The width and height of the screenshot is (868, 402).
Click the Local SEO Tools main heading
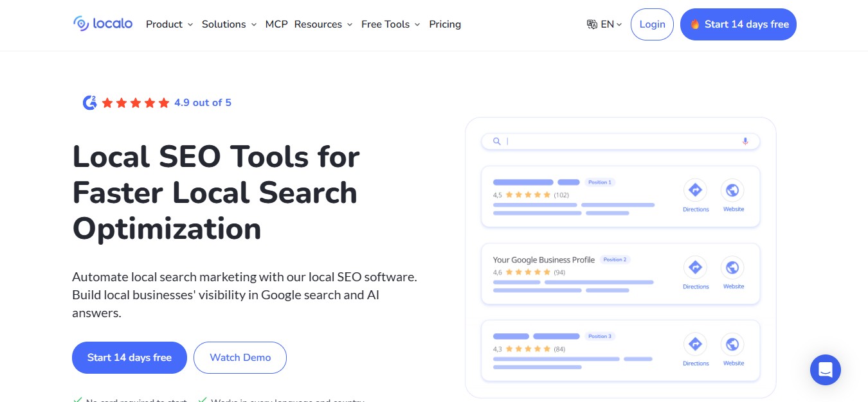pos(216,192)
